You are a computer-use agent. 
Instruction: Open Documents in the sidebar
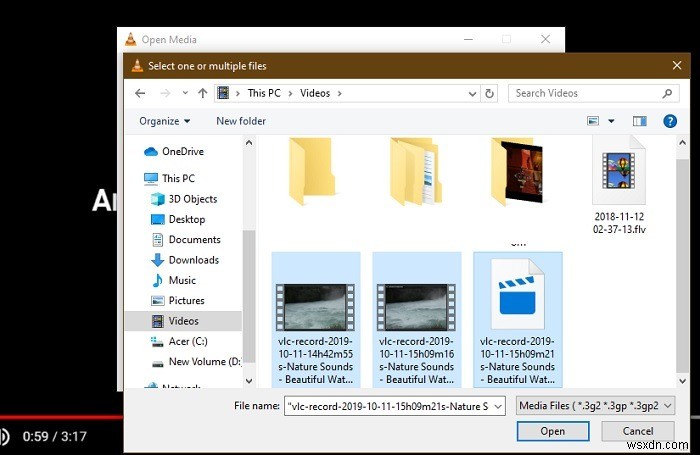(194, 240)
